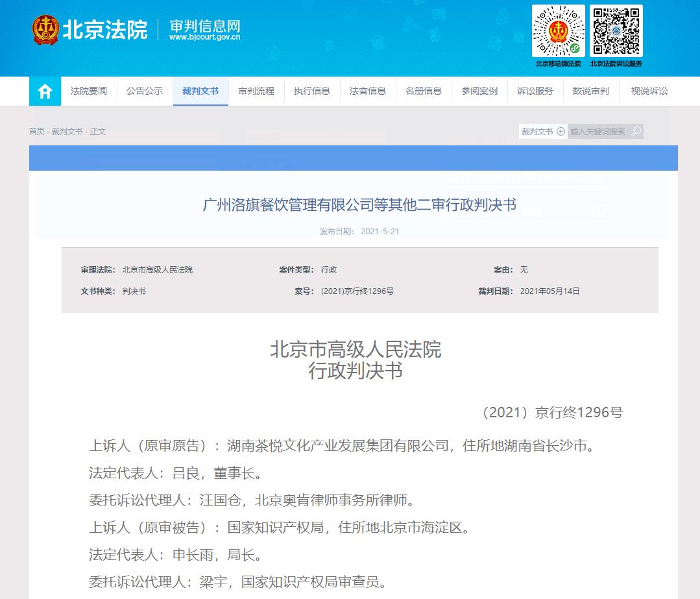The width and height of the screenshot is (700, 599).
Task: Open the 数说审判 menu
Action: (x=591, y=91)
